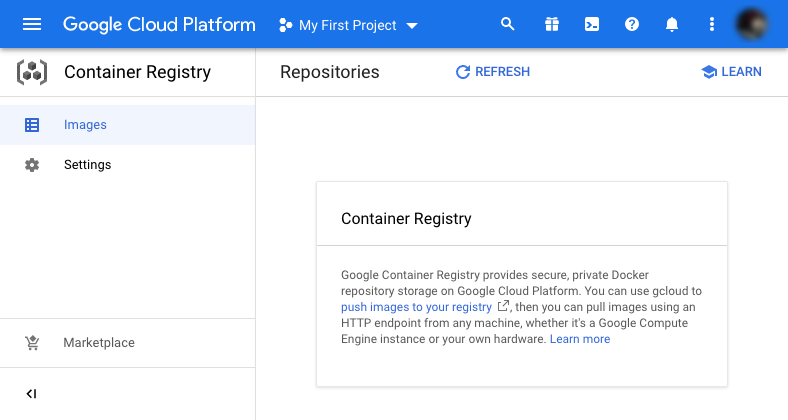Click the dropdown arrow beside My First Project
788x420 pixels.
tap(412, 26)
